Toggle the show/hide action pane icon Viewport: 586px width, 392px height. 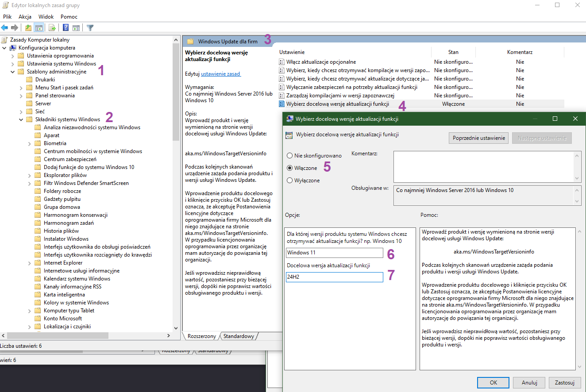(x=76, y=28)
